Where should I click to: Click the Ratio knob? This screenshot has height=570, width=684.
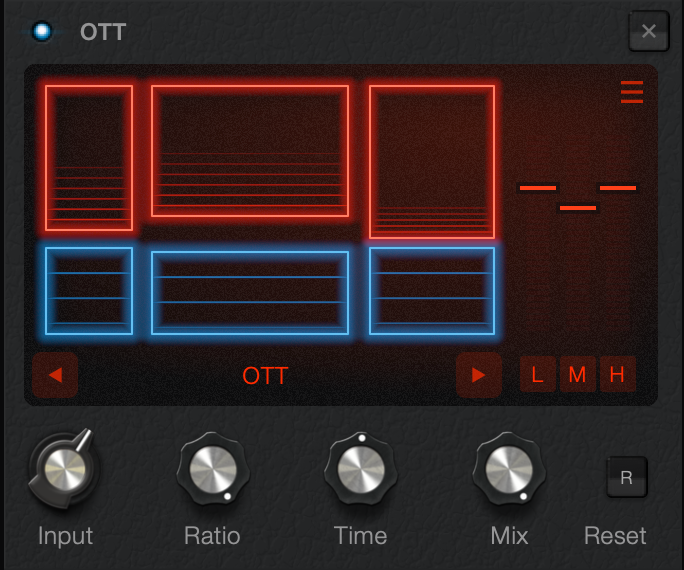coord(213,469)
